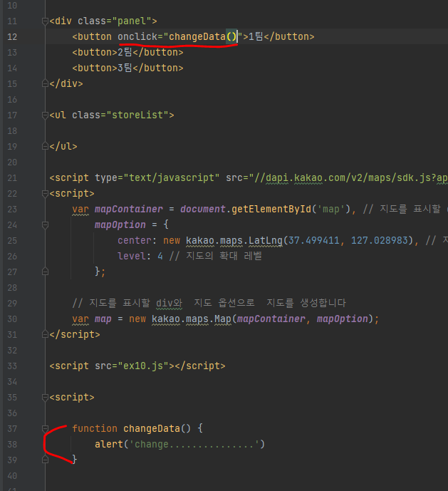Screen dimensions: 448x491
Task: Click the 'map' string argument
Action: tap(331, 209)
